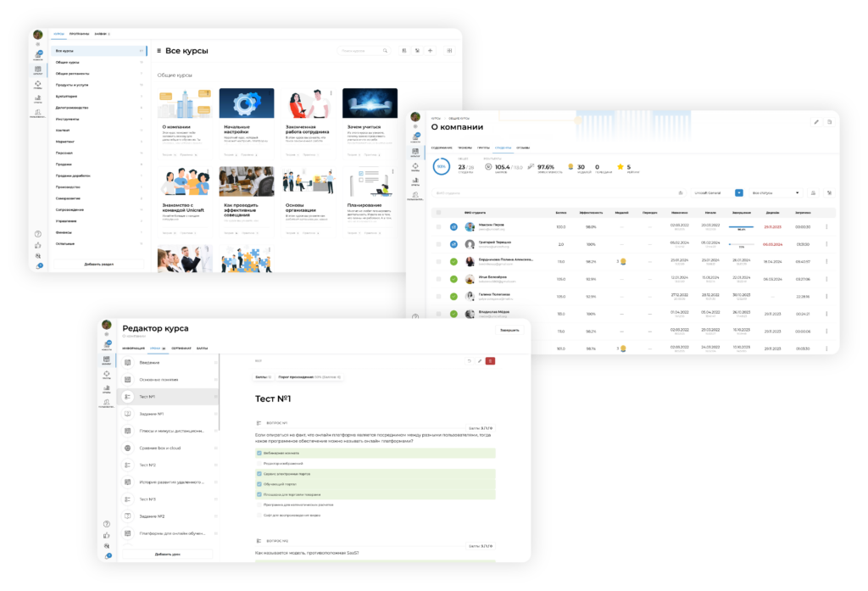The image size is (868, 591).
Task: Open reports bar-chart icon in Все курсы sidebar
Action: (37, 98)
